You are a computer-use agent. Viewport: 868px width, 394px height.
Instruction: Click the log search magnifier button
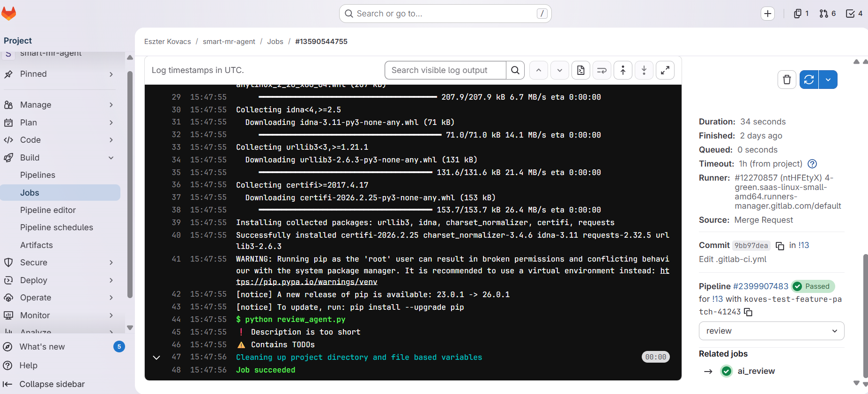pyautogui.click(x=515, y=70)
